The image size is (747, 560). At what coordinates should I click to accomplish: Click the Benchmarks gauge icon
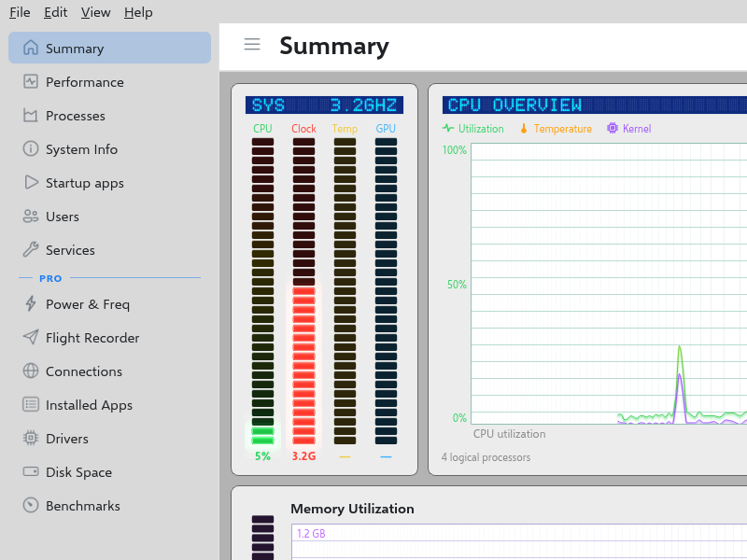click(31, 505)
